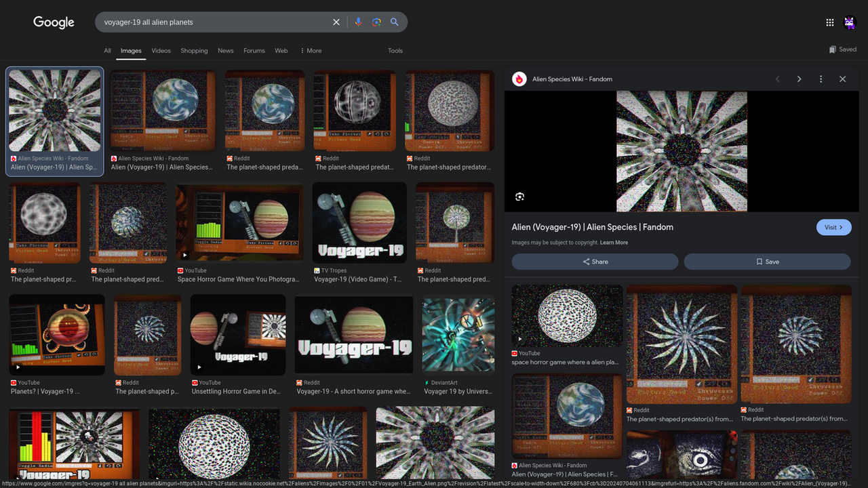Viewport: 868px width, 488px height.
Task: Select the first starburst alien thumbnail
Action: pos(55,110)
